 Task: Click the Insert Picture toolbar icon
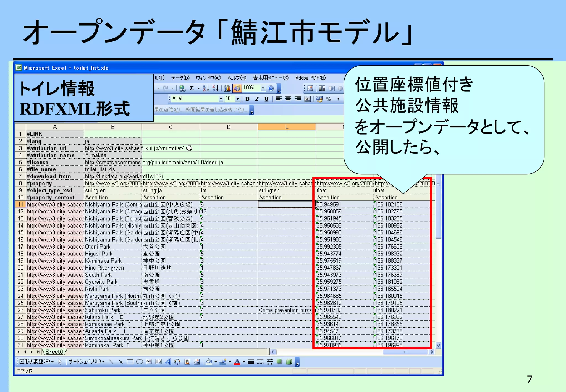(310, 88)
